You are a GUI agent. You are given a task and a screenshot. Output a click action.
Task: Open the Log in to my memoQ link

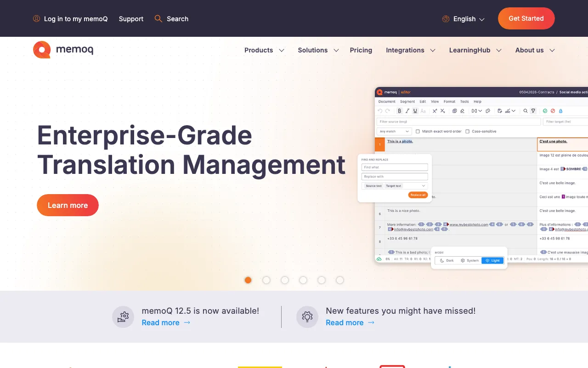click(x=70, y=19)
